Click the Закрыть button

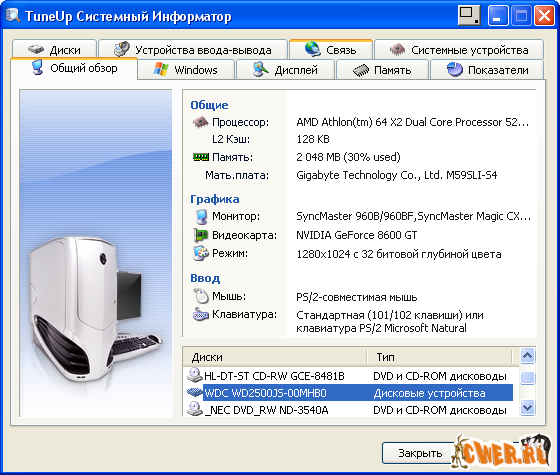coord(420,453)
